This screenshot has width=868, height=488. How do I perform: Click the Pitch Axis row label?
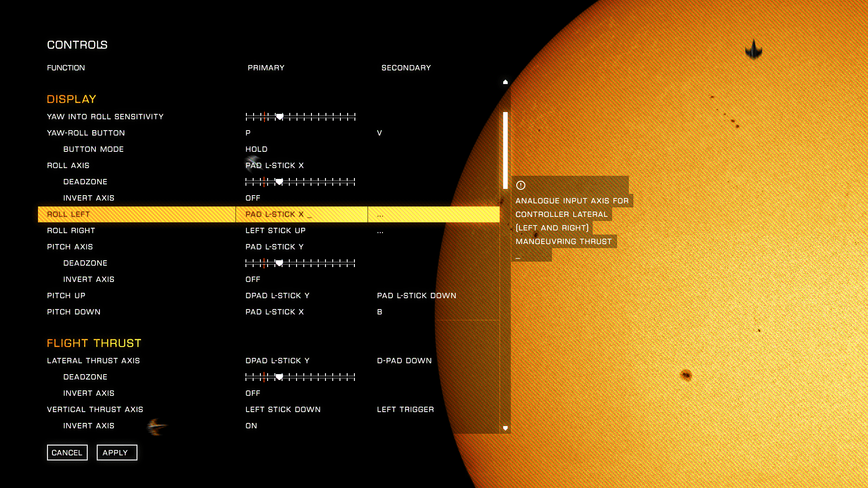click(70, 247)
